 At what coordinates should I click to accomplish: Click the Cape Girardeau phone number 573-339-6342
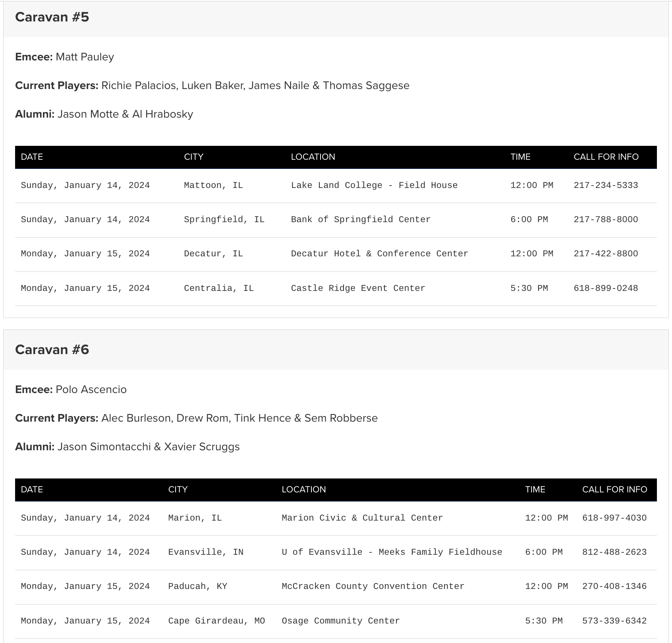coord(614,621)
